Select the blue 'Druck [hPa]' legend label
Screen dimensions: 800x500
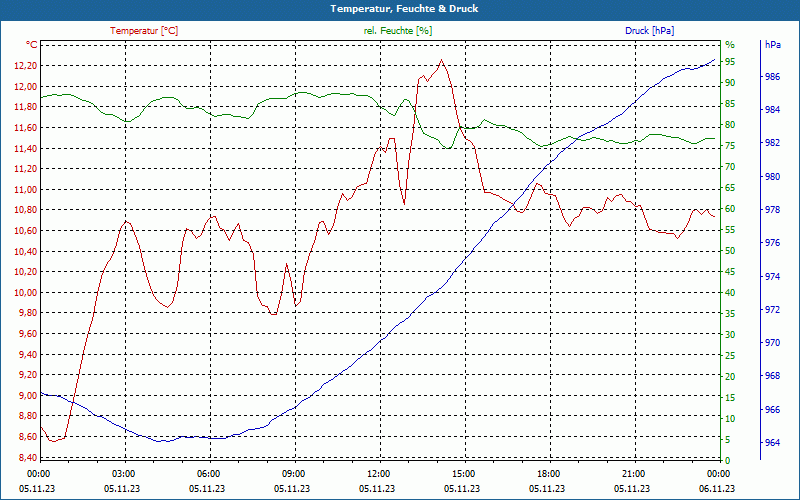(x=649, y=31)
